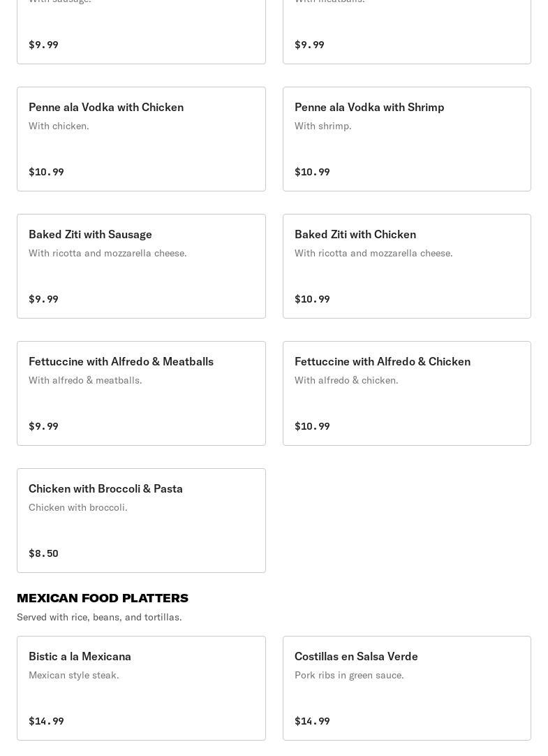
Task: Click the sausage pasta card priced $9.99
Action: point(141,32)
